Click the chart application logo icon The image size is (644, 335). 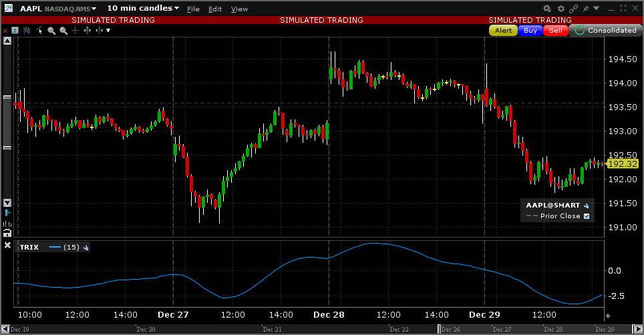(x=8, y=8)
